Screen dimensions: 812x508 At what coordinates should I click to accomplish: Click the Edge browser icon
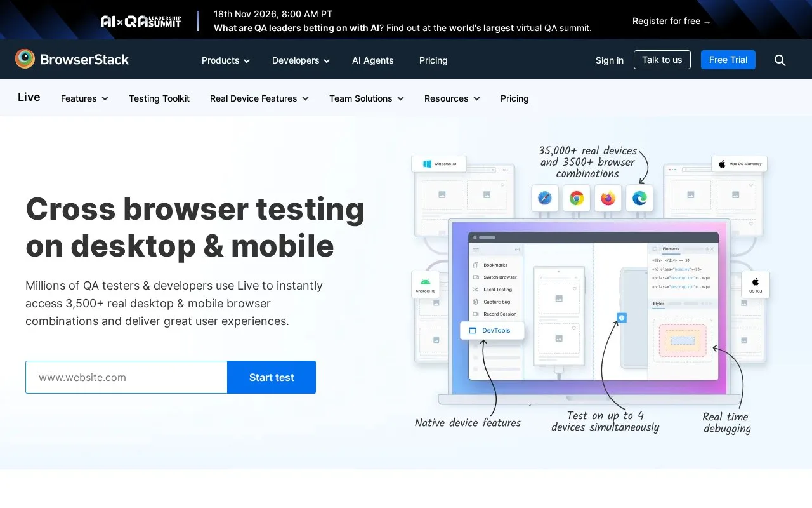click(639, 198)
